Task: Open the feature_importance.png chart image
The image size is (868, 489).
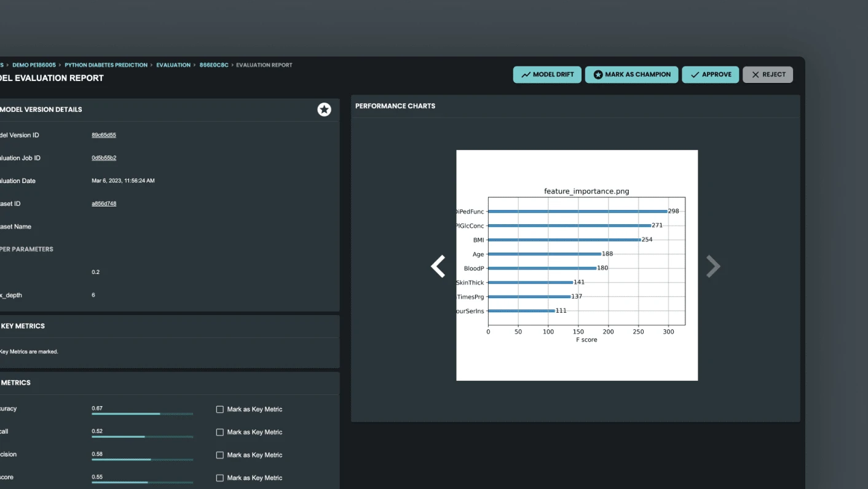Action: pyautogui.click(x=577, y=265)
